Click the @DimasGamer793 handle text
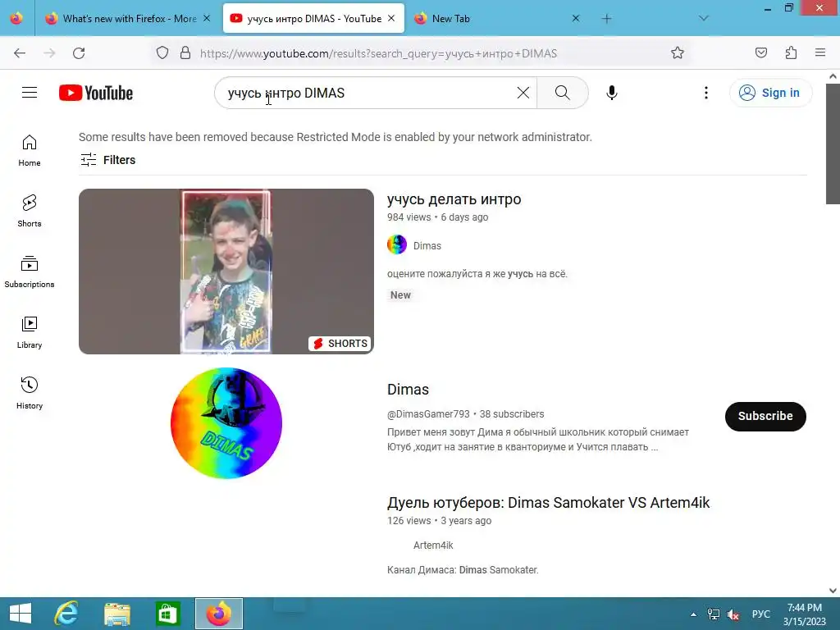This screenshot has height=630, width=840. pyautogui.click(x=428, y=414)
